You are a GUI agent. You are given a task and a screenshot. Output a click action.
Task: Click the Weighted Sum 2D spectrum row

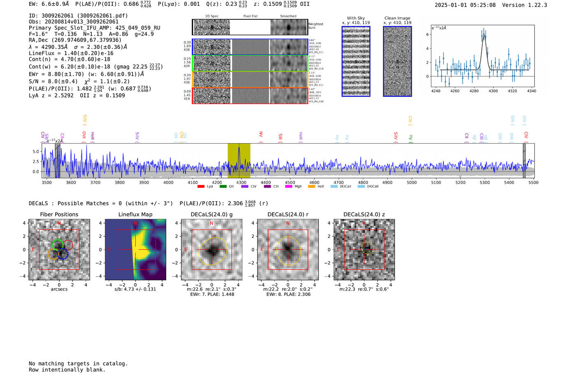coord(250,27)
